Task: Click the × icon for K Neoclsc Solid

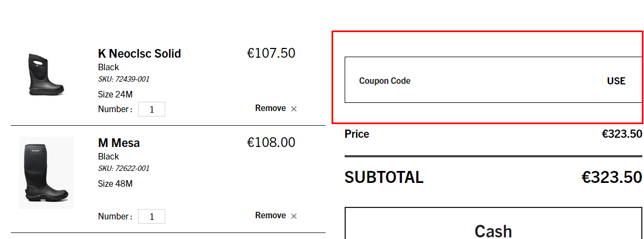Action: pos(294,109)
